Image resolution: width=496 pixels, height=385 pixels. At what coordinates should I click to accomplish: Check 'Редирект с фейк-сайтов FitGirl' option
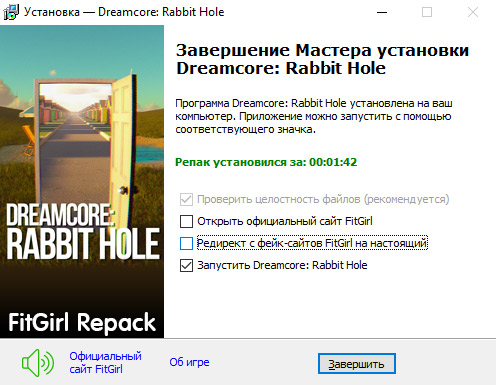click(186, 243)
